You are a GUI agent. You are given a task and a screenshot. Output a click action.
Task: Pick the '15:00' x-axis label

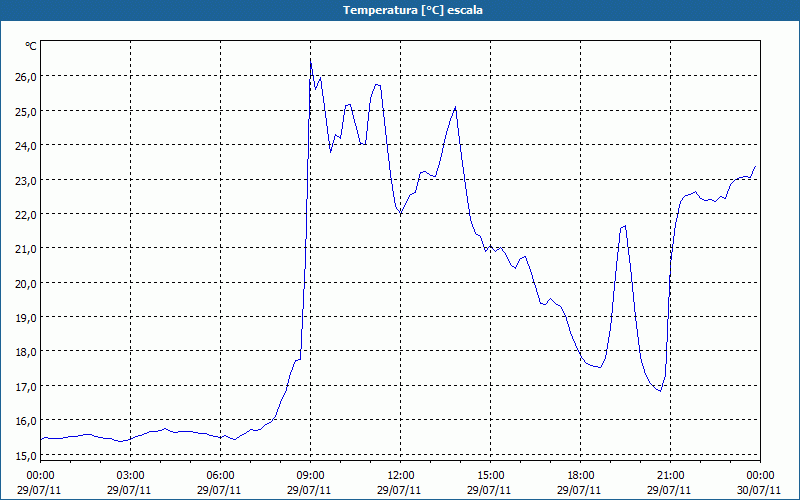(x=490, y=476)
